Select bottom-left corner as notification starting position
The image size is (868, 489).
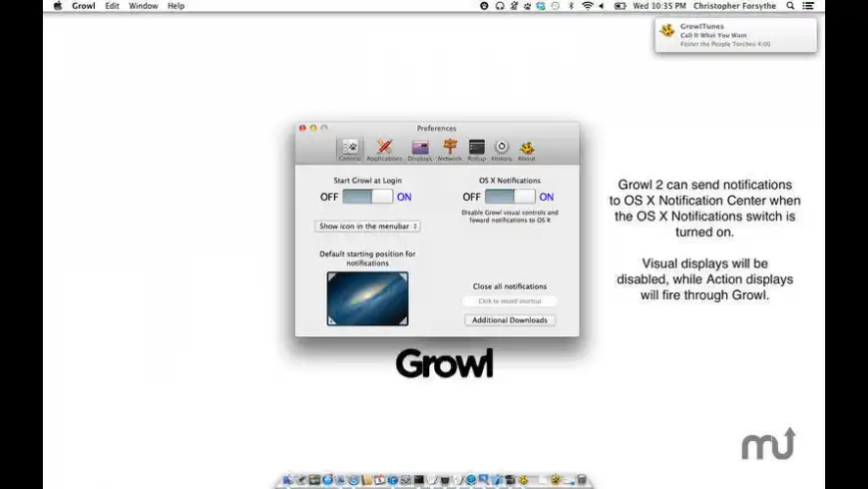coord(332,320)
